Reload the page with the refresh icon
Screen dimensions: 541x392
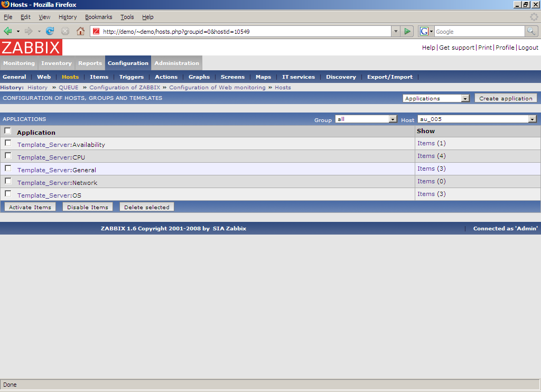pyautogui.click(x=50, y=31)
